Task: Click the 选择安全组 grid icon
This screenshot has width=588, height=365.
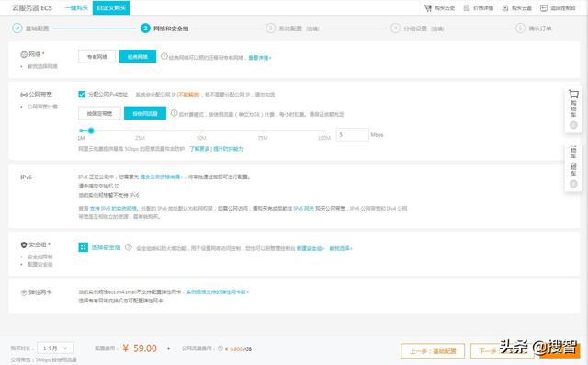Action: click(84, 246)
